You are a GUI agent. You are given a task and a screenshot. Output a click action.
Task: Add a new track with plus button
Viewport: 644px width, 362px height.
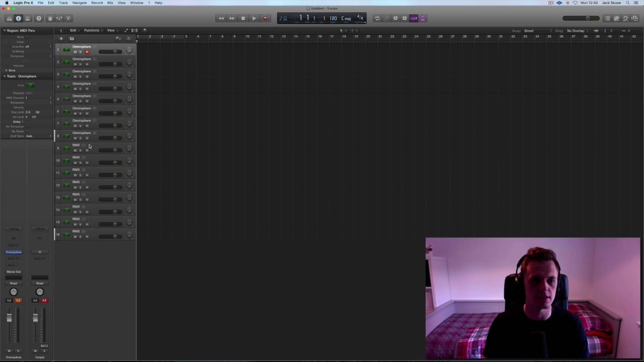click(x=61, y=39)
